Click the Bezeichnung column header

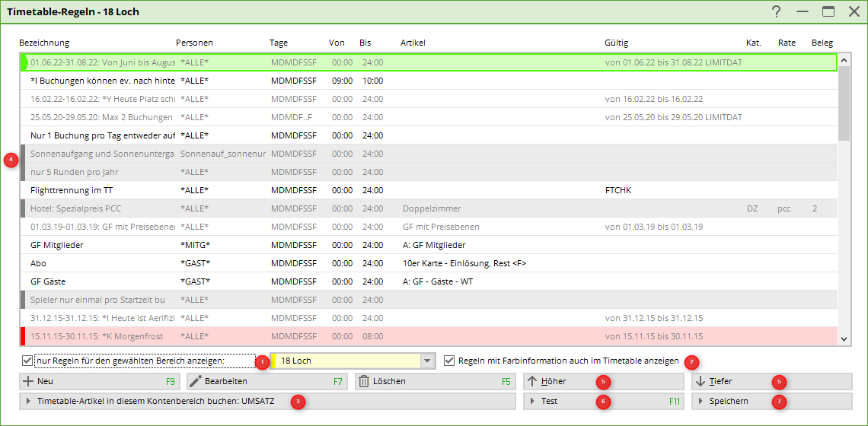tap(44, 43)
